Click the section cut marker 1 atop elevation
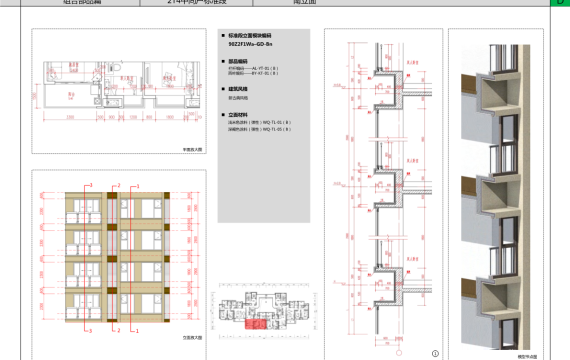Screen dimensions: 570x360 [137, 186]
